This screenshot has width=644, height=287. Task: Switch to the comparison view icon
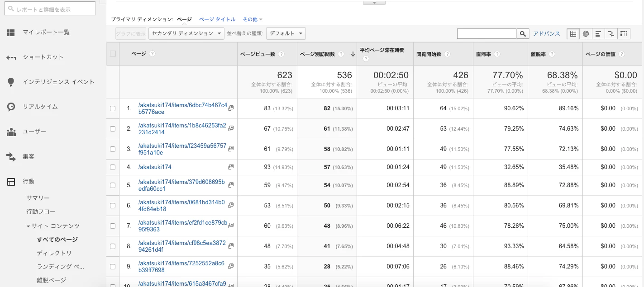(611, 33)
